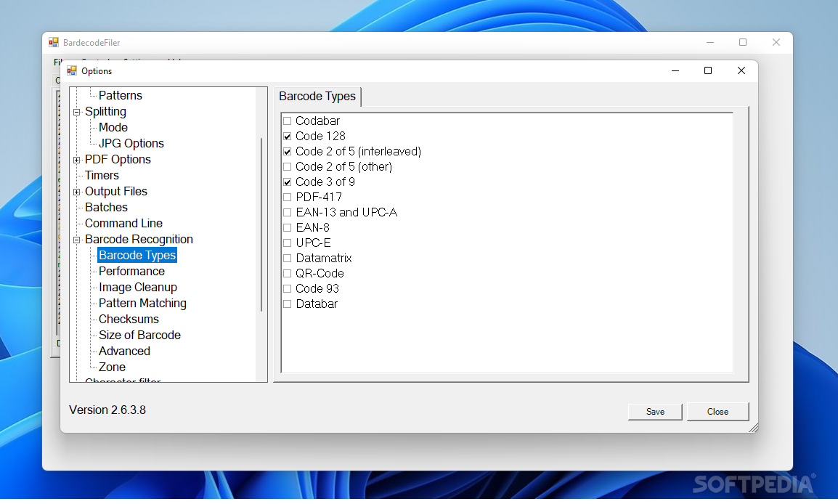Image resolution: width=838 pixels, height=504 pixels.
Task: Click the Version 2.6.3.8 label
Action: (x=107, y=410)
